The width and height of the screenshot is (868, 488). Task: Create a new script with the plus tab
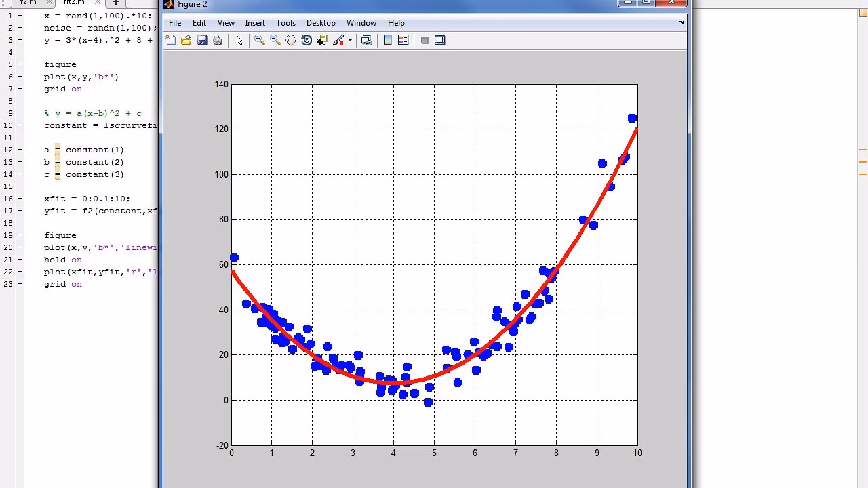pos(116,3)
